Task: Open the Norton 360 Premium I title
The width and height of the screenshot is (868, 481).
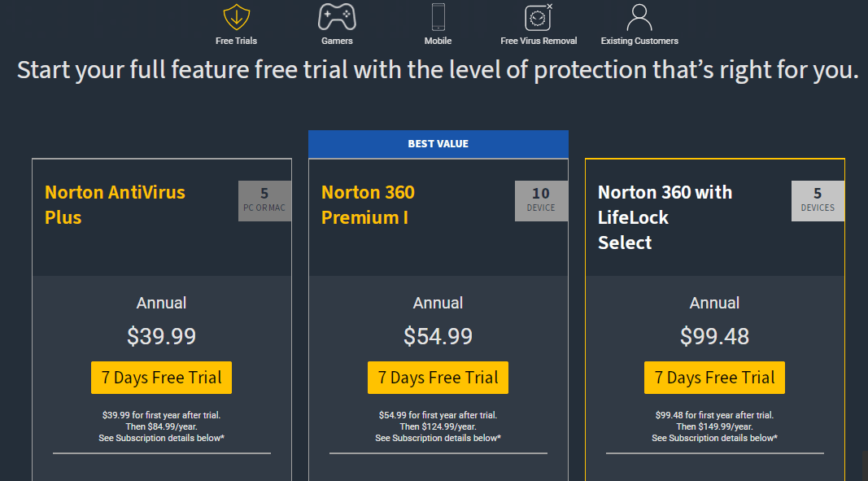Action: (x=369, y=204)
